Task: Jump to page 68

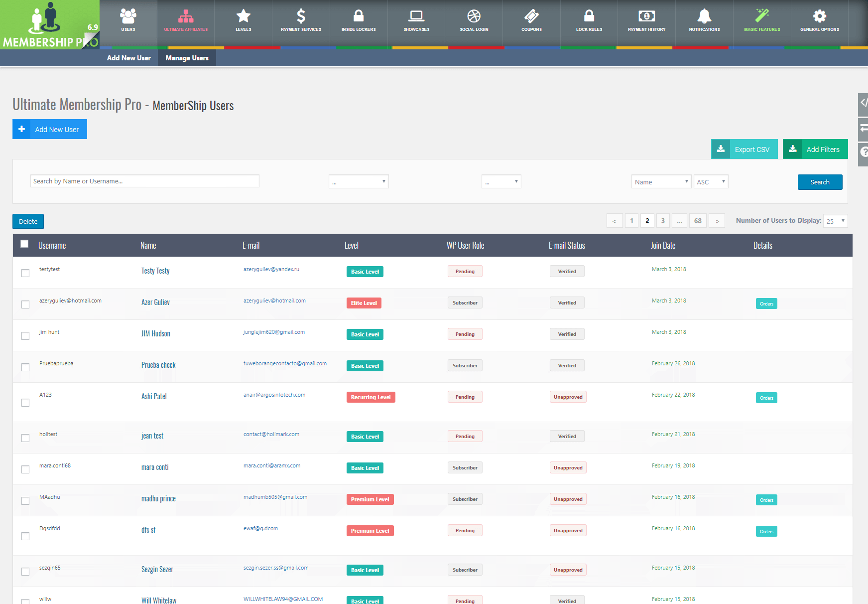Action: (x=698, y=221)
